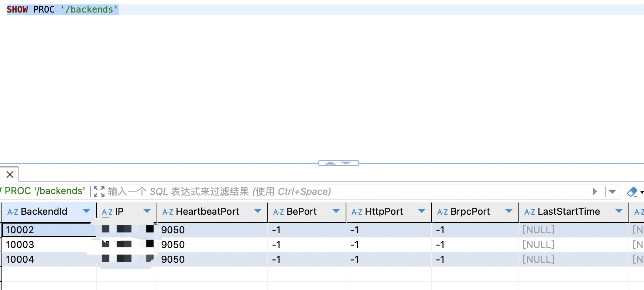The image size is (644, 290).
Task: Apply filter with the right arrow icon
Action: pos(595,191)
